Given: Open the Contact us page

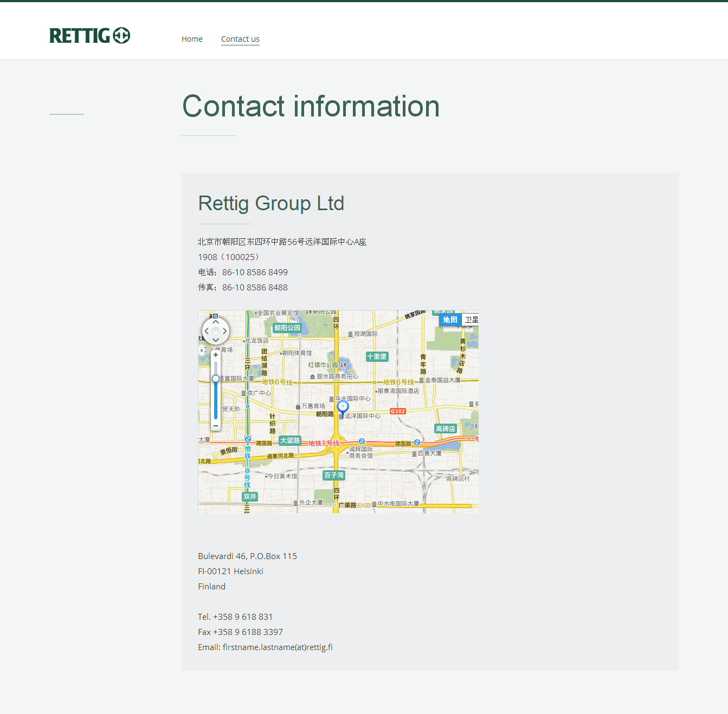Looking at the screenshot, I should [x=240, y=39].
